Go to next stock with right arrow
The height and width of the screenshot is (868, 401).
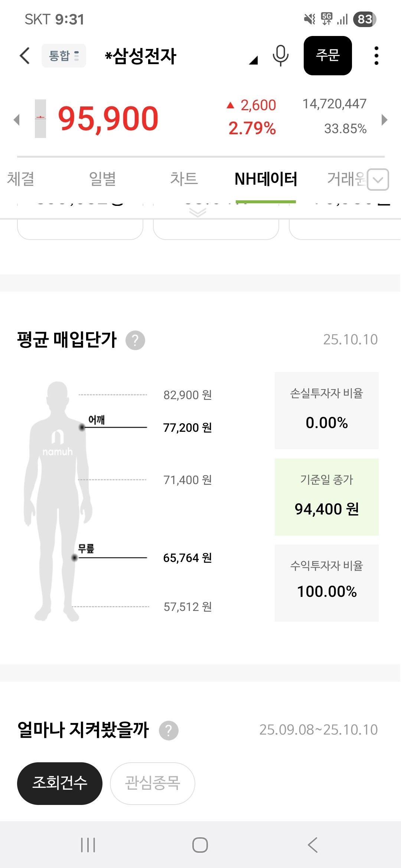pyautogui.click(x=384, y=119)
